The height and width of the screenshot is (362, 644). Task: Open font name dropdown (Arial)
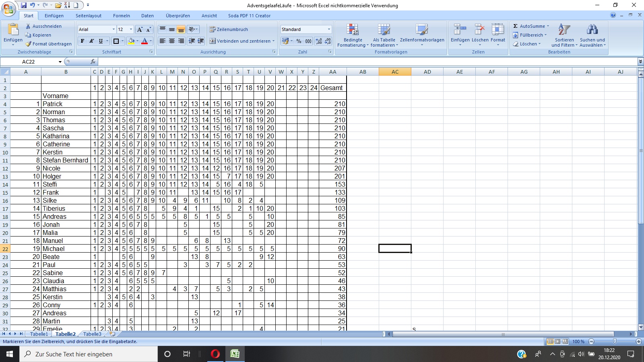click(114, 29)
